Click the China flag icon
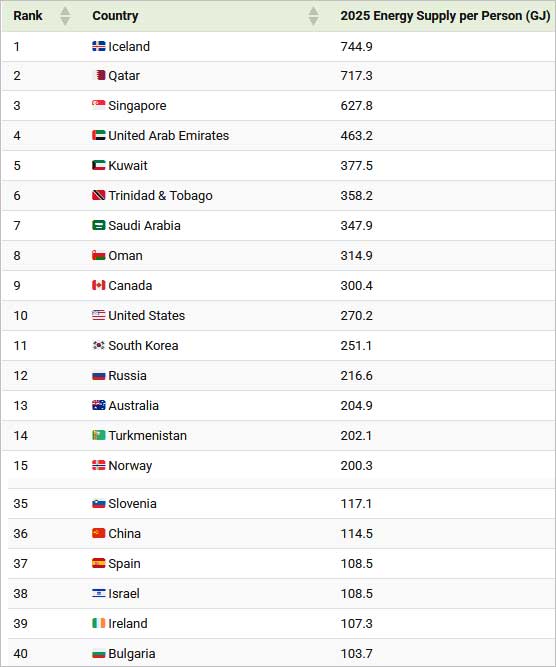Screen dimensions: 556x667 coord(99,533)
